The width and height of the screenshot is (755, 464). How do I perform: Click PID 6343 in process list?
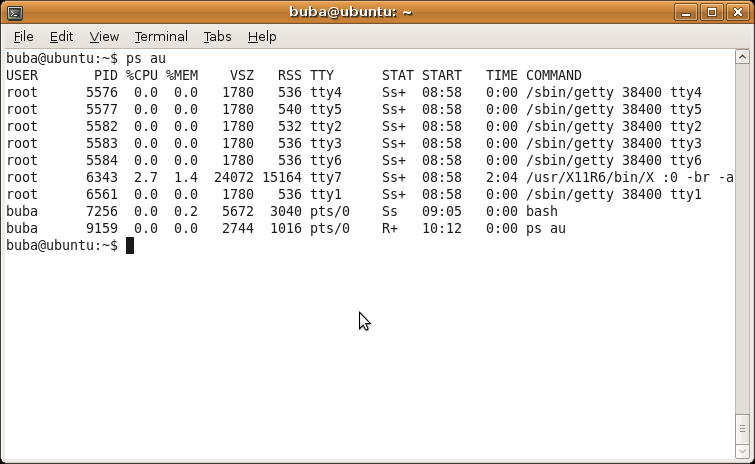pyautogui.click(x=102, y=178)
